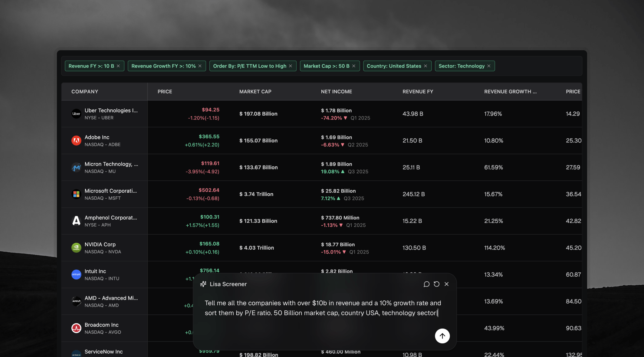Click Micron's 61.59% revenue growth value
This screenshot has width=644, height=357.
click(x=493, y=167)
